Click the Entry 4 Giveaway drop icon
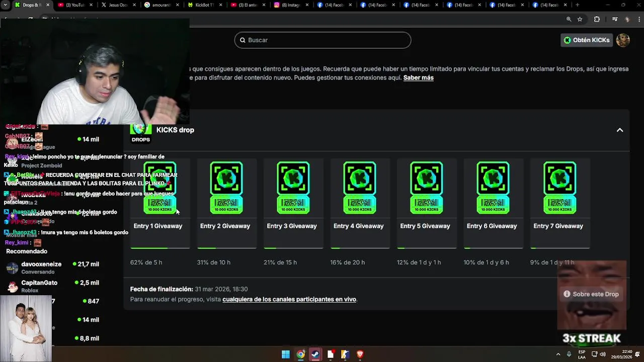 [360, 188]
